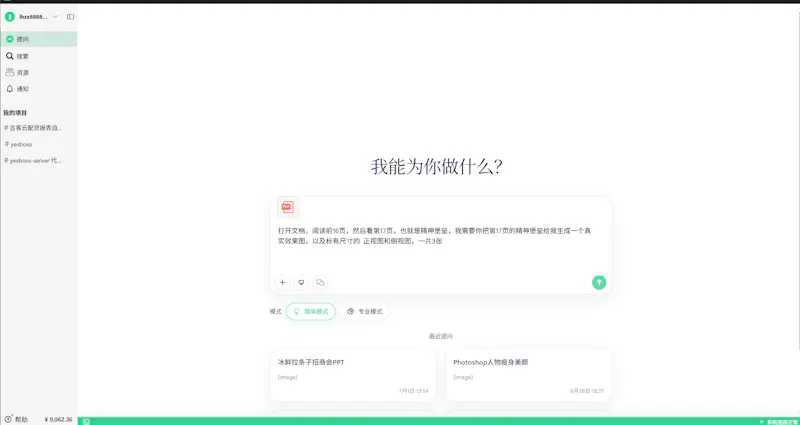Click status bar connection status text

click(781, 422)
